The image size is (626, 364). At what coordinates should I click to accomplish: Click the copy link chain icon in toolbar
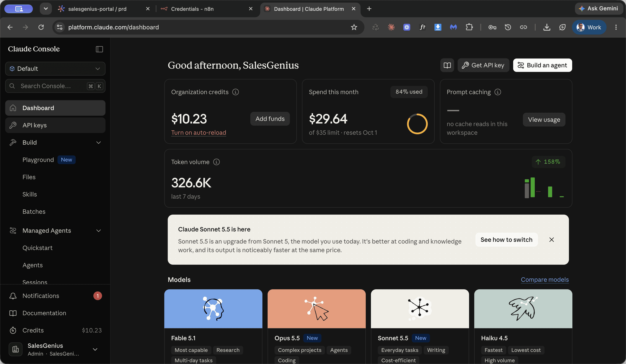click(x=523, y=27)
